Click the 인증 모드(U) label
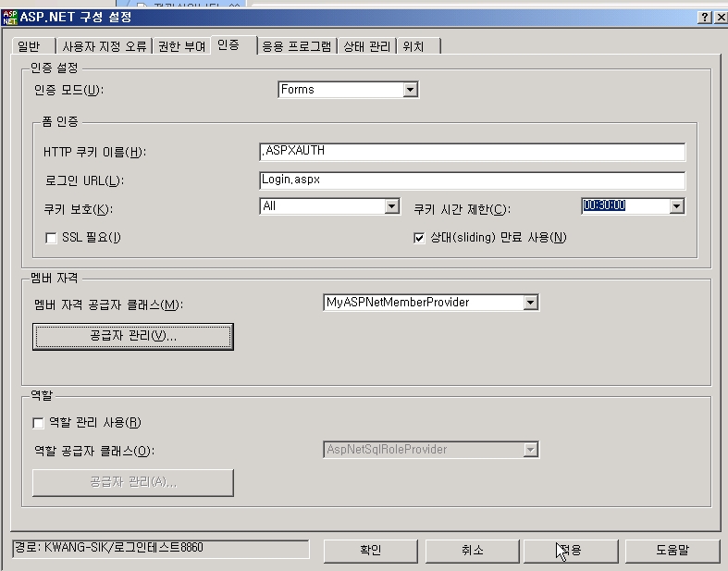The height and width of the screenshot is (571, 728). 68,90
